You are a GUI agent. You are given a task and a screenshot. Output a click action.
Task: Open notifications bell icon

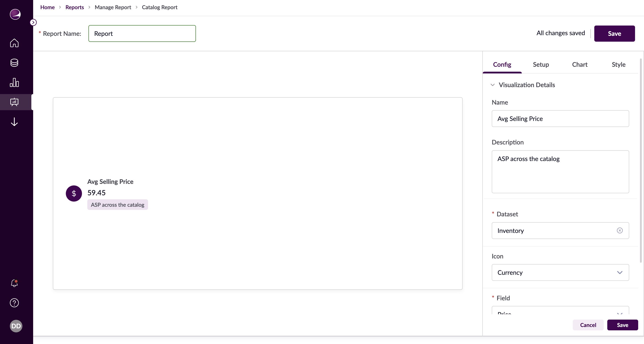(x=14, y=283)
